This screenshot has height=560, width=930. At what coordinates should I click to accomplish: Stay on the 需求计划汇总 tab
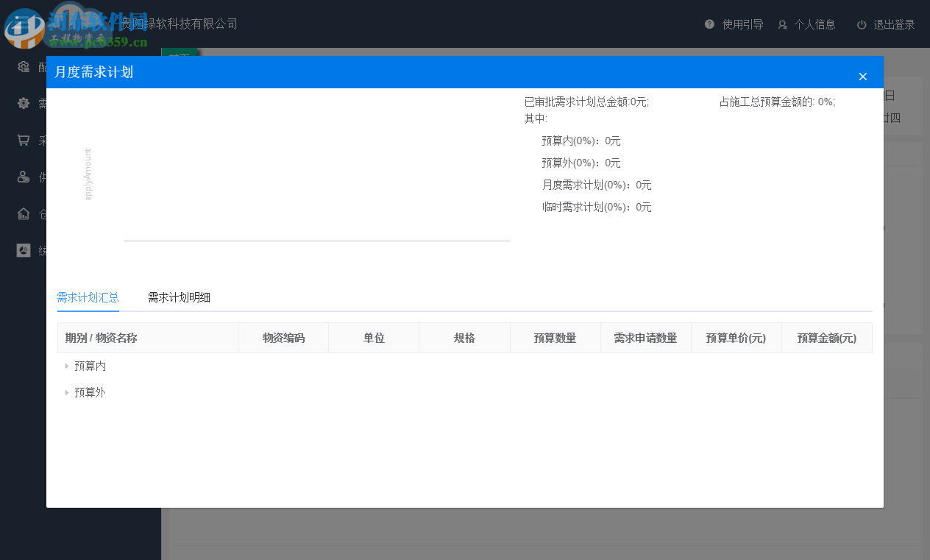coord(88,297)
